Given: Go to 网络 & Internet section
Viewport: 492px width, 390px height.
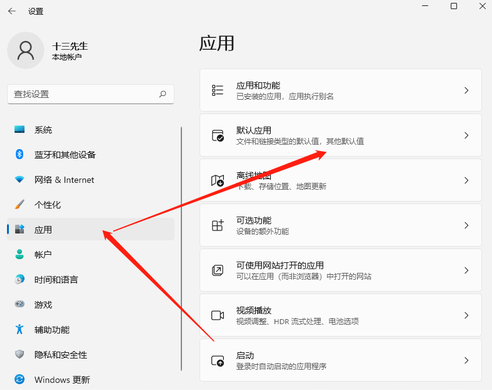Looking at the screenshot, I should click(91, 179).
